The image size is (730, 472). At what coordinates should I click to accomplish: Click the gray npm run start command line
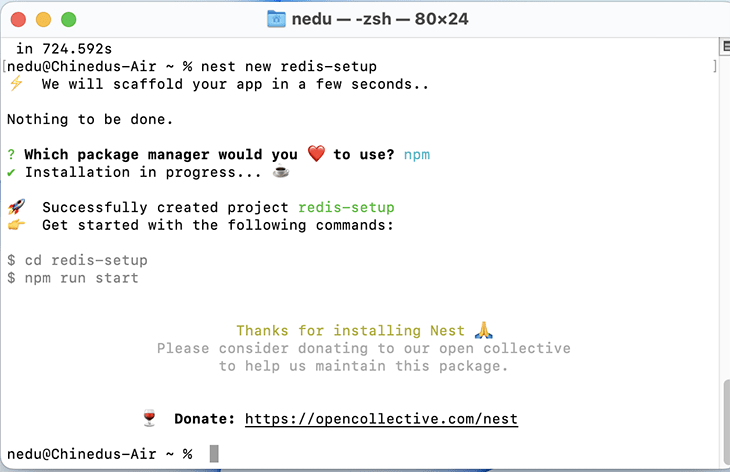(73, 278)
